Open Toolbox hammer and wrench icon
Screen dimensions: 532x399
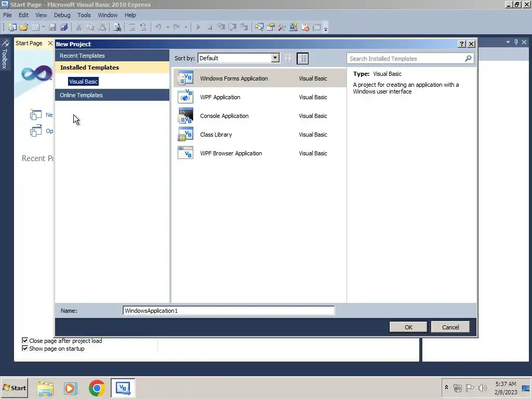pyautogui.click(x=282, y=27)
